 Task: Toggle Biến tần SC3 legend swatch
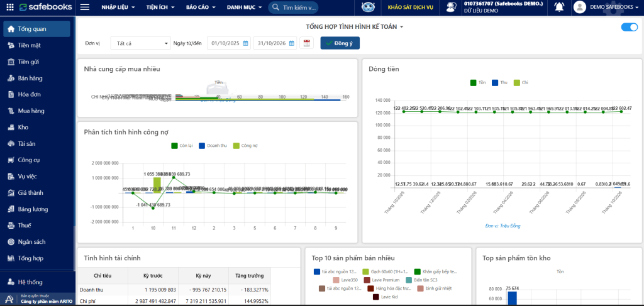pyautogui.click(x=408, y=280)
